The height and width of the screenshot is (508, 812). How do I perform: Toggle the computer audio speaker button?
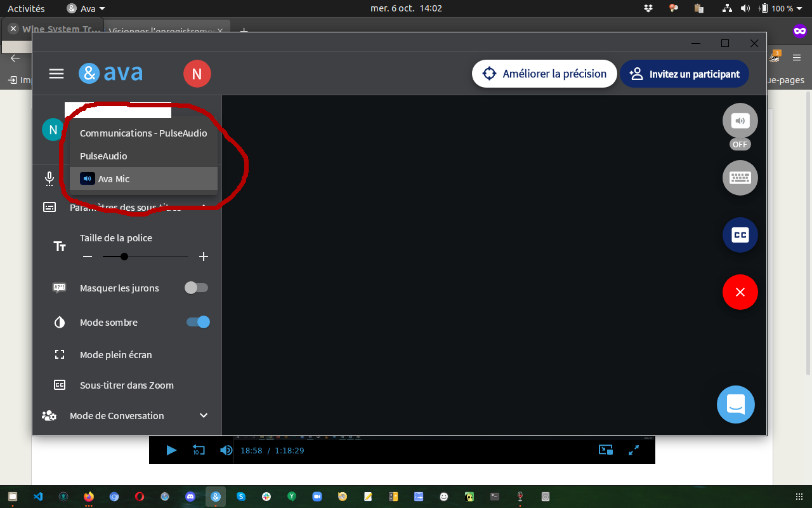click(x=740, y=121)
